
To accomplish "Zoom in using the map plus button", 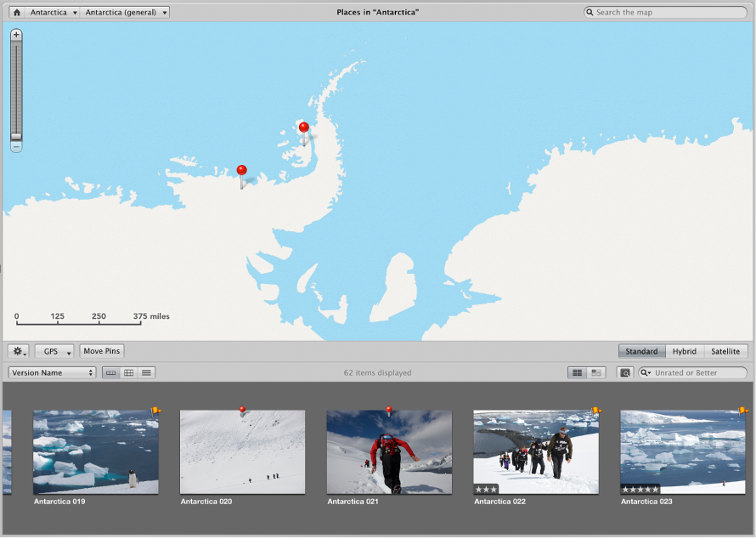I will [15, 34].
